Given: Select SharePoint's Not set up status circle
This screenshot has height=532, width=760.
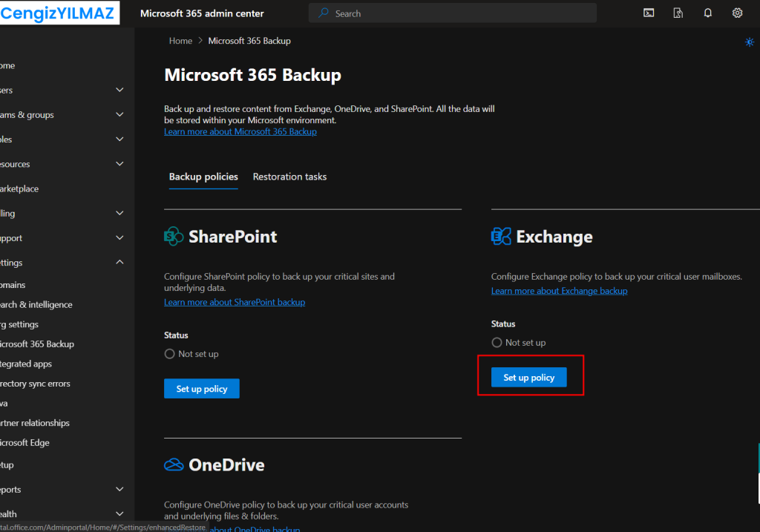Looking at the screenshot, I should point(169,354).
